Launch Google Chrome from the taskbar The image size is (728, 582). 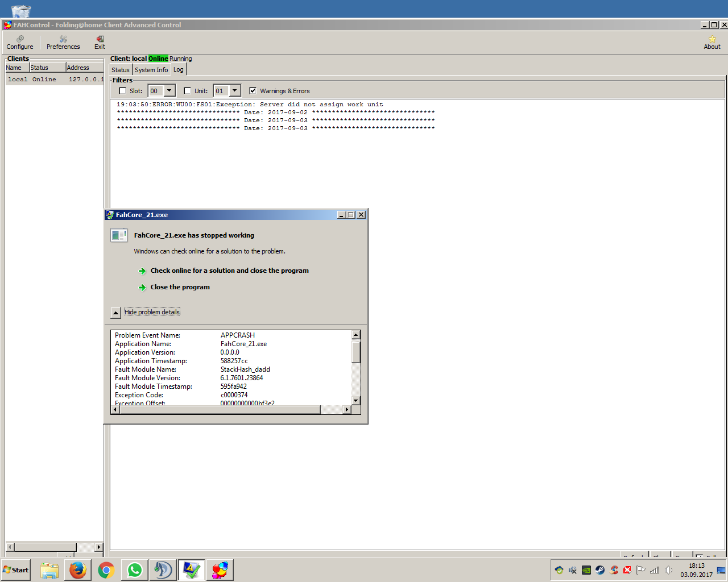pos(106,569)
